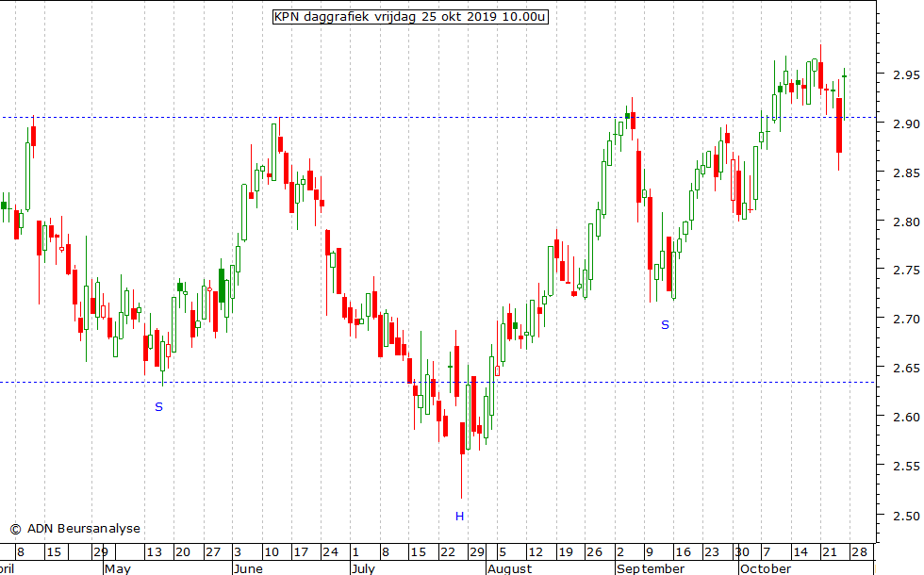Image resolution: width=924 pixels, height=575 pixels.
Task: Select the 2.90 price axis label
Action: click(x=906, y=123)
